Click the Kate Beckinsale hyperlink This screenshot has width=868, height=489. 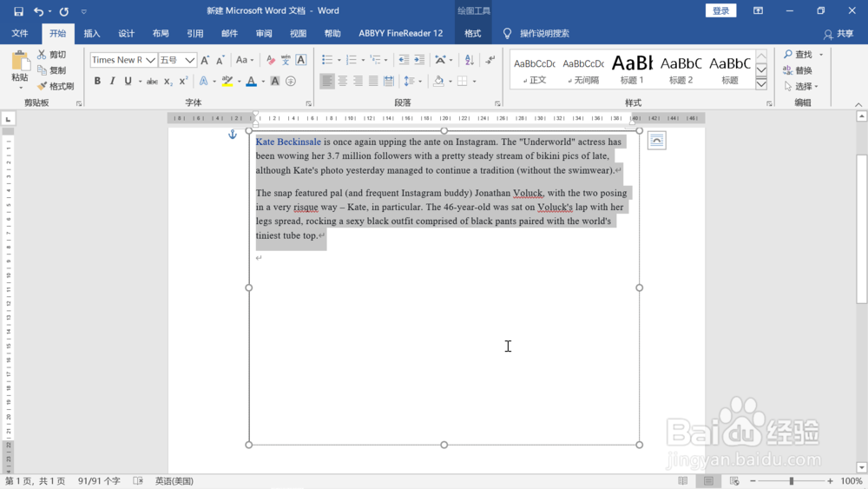288,142
